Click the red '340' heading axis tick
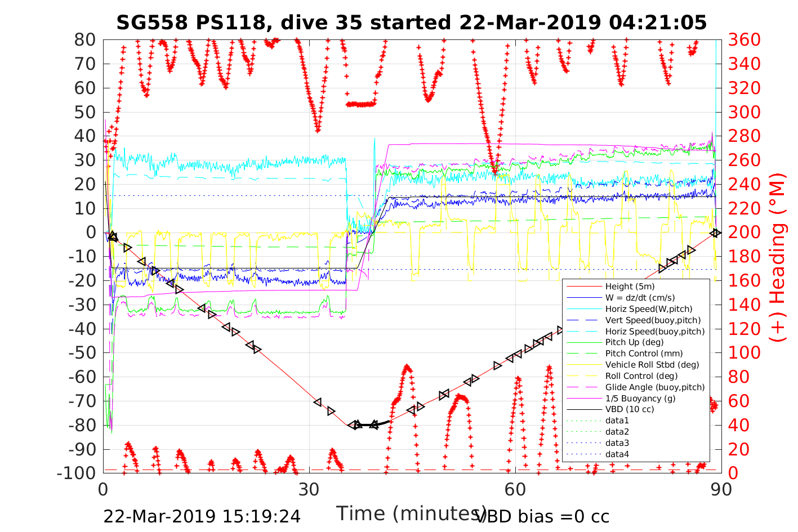The image size is (798, 532). (744, 64)
